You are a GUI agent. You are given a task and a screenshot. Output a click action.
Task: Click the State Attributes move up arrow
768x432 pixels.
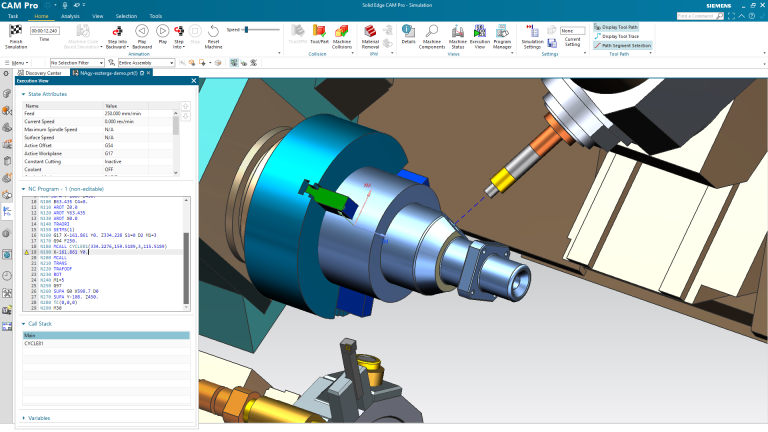click(186, 106)
